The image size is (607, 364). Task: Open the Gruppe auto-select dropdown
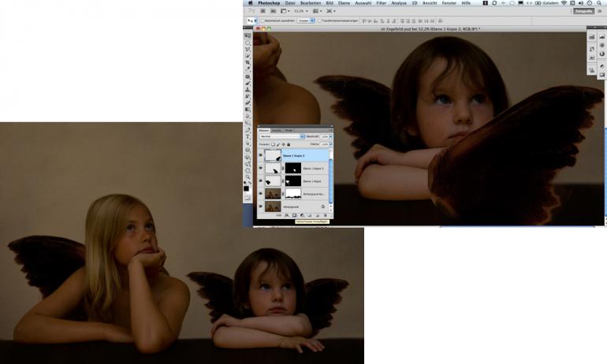tap(306, 21)
